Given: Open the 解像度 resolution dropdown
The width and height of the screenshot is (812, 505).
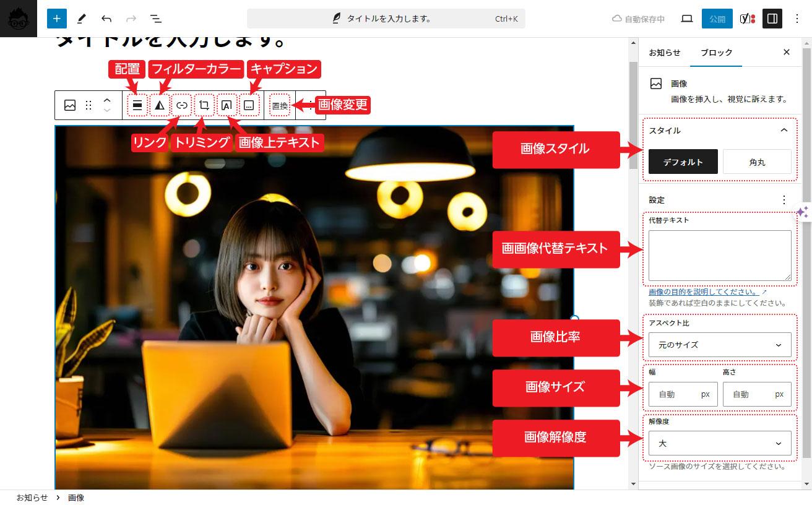Looking at the screenshot, I should point(719,443).
